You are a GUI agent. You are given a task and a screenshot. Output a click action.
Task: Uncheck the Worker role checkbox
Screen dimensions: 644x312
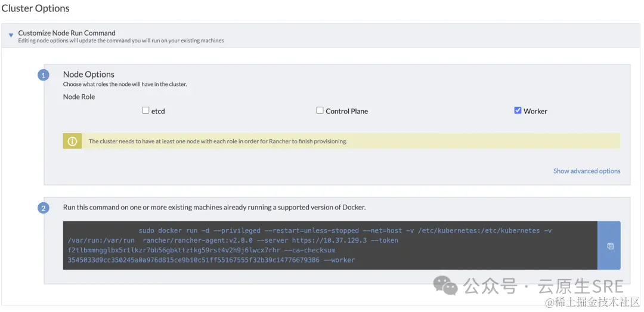point(518,110)
